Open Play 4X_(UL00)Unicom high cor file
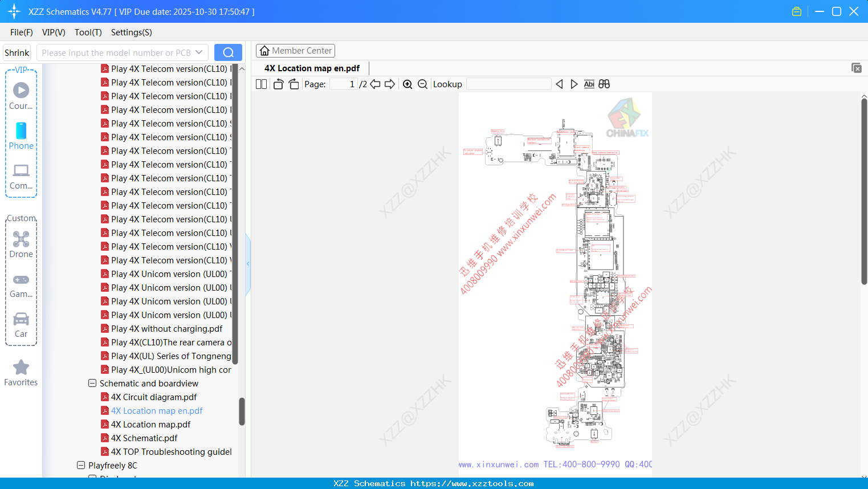Screen dimensions: 868x489 click(x=171, y=370)
